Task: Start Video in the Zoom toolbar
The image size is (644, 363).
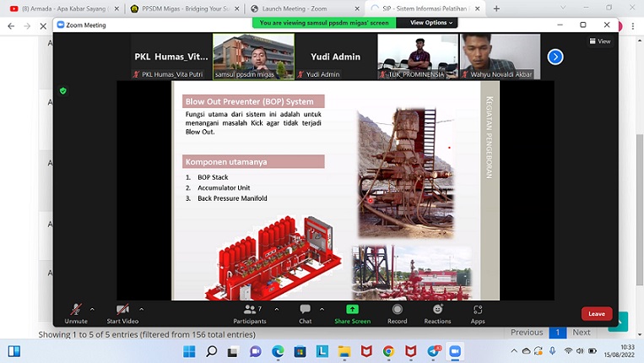Action: (x=122, y=312)
